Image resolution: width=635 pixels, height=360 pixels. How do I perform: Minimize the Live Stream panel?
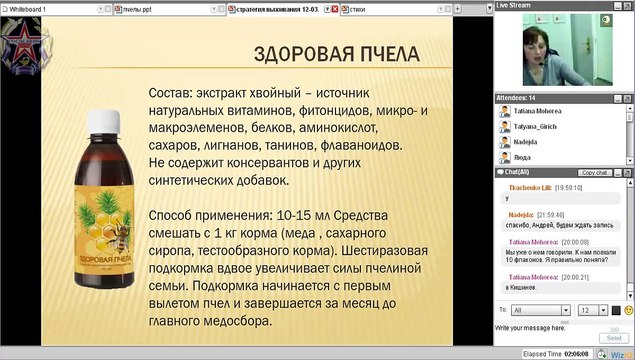(618, 6)
